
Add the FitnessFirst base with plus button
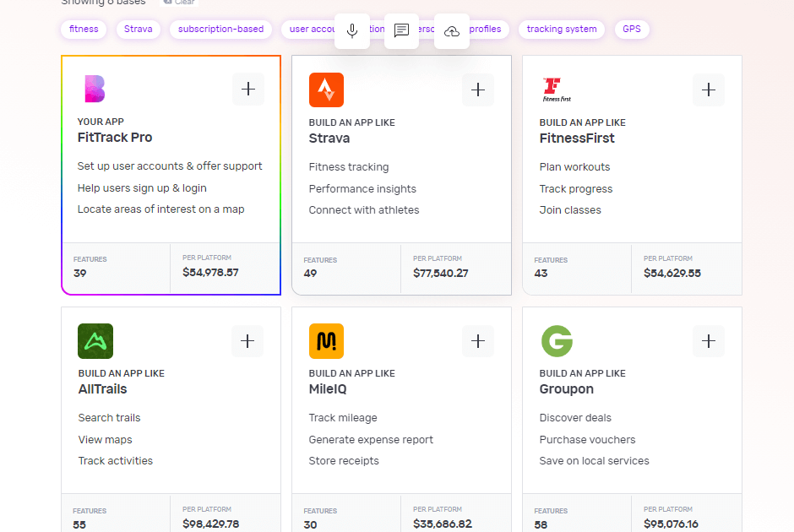(x=709, y=90)
